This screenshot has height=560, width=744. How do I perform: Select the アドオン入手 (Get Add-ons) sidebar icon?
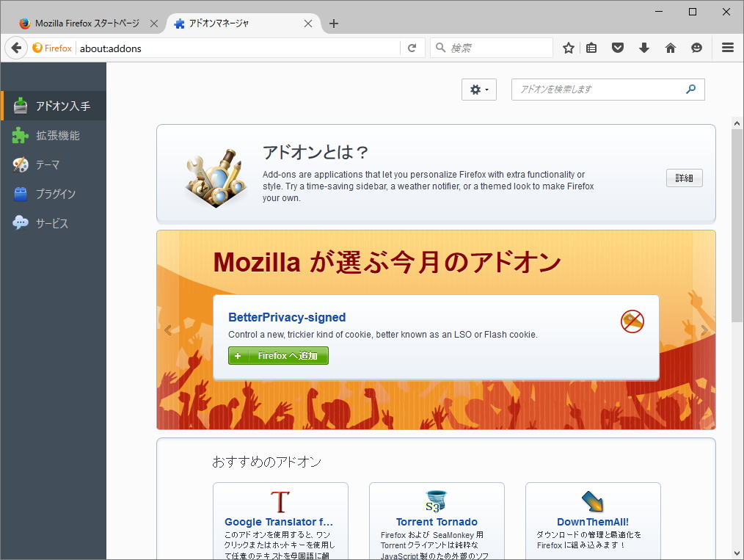click(20, 105)
